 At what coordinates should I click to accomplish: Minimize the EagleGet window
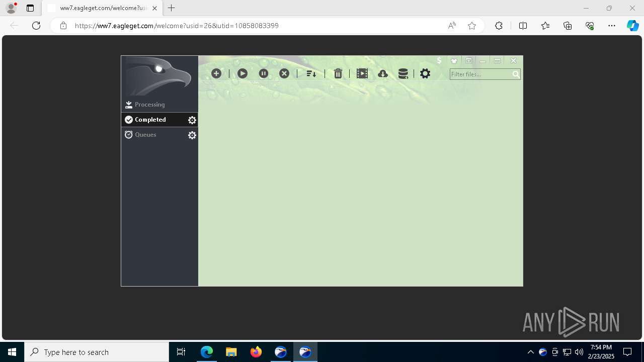pos(482,61)
